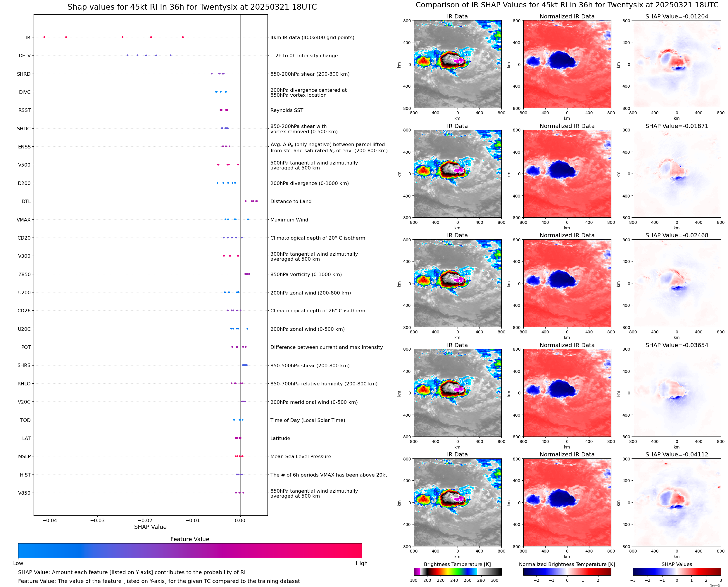Click the DTL data point cluster

coord(253,201)
